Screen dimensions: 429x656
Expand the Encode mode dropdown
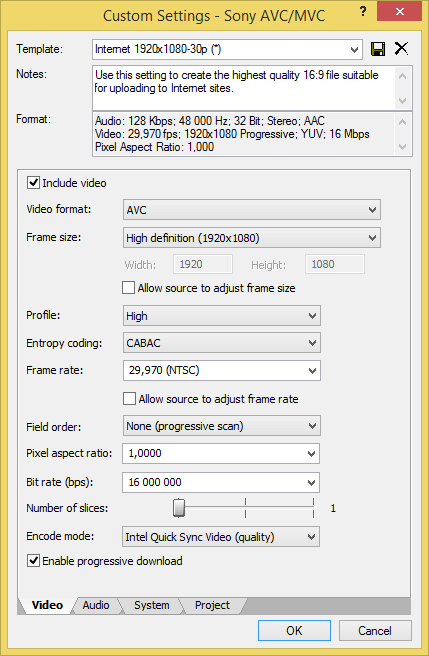[221, 537]
